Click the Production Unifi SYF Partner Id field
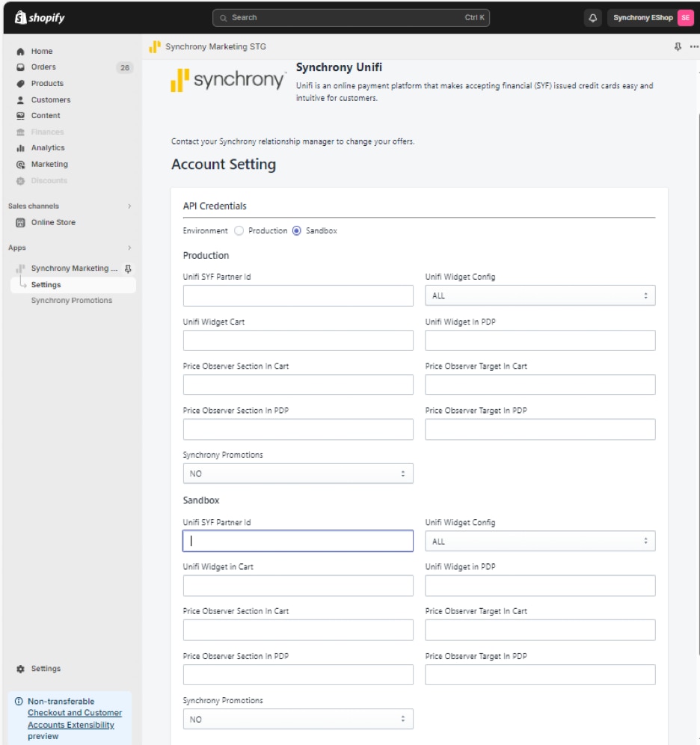 coord(298,295)
